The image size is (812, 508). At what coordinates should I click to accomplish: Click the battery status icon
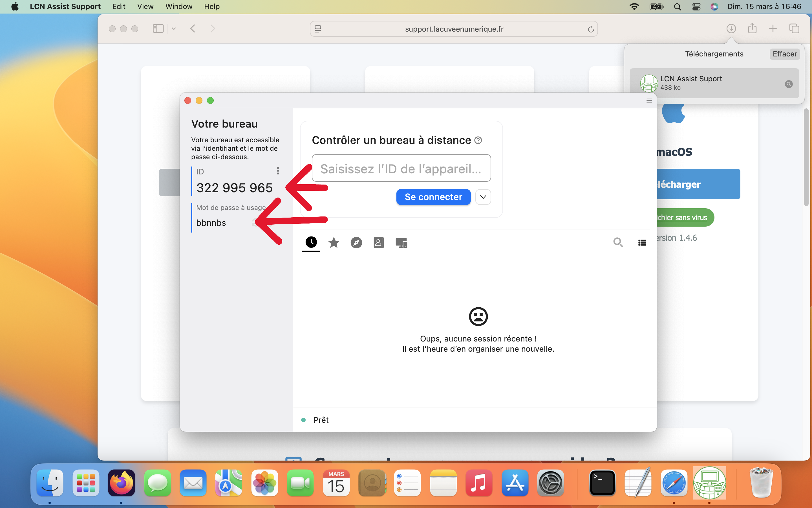[x=656, y=7]
